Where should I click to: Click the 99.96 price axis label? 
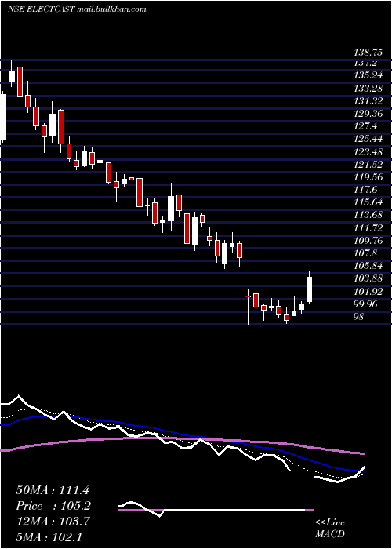[366, 304]
